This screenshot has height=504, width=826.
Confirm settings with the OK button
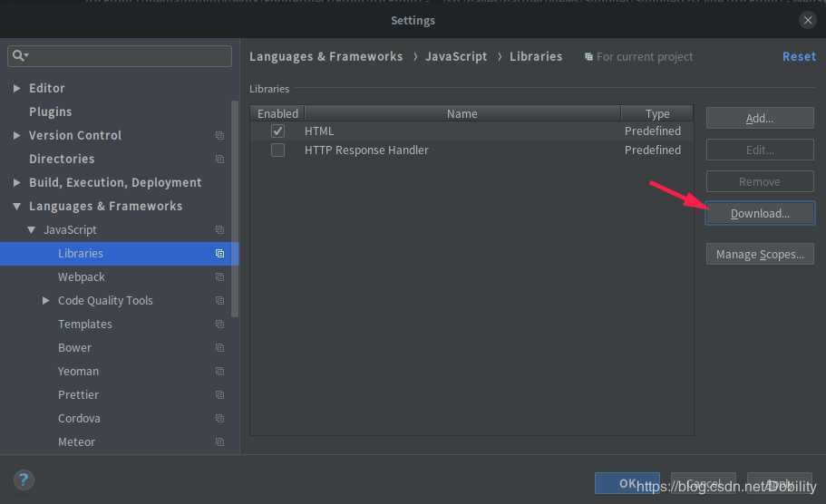coord(627,483)
